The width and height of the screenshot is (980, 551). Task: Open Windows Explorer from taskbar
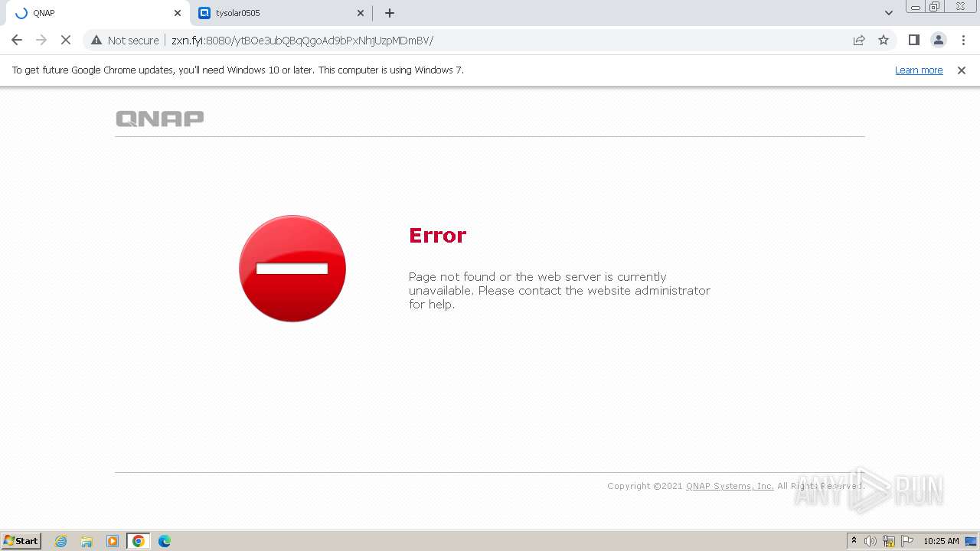(87, 541)
